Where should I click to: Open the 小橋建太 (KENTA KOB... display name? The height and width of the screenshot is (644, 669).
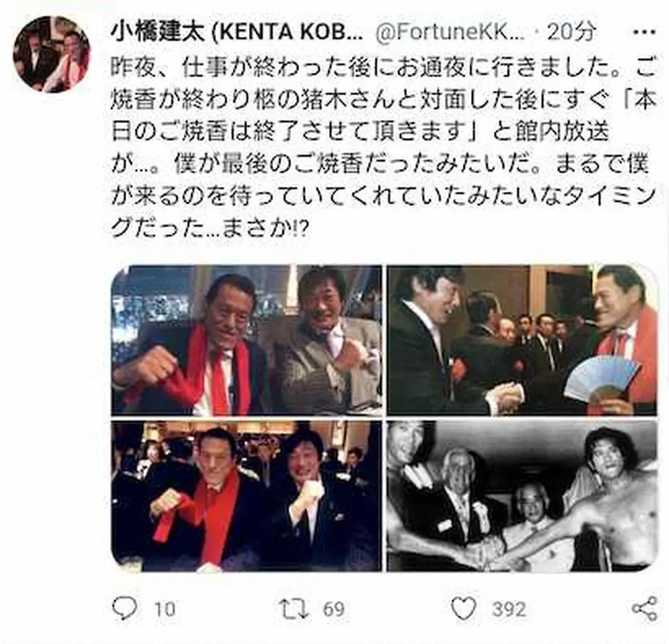[236, 32]
